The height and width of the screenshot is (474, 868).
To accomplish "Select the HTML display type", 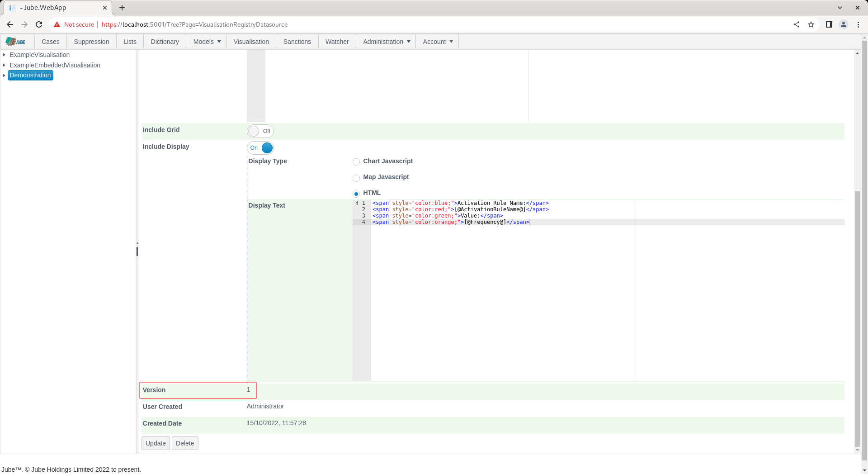I will pos(356,194).
